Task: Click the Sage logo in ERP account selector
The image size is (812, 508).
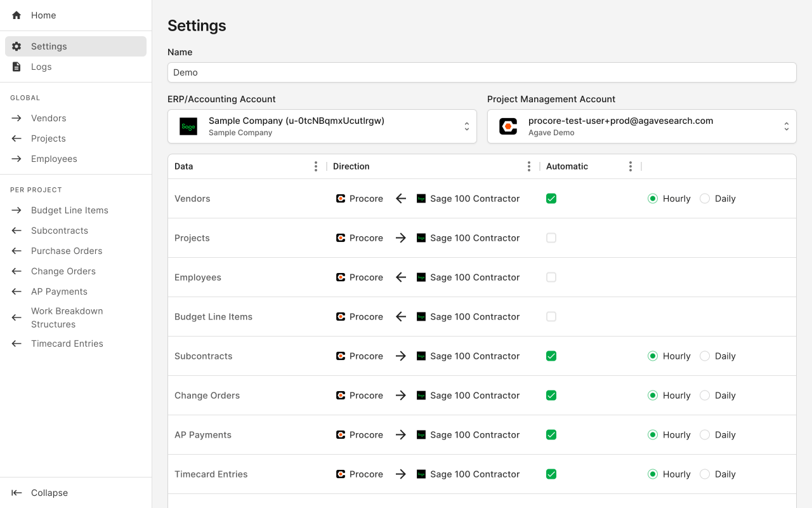Action: 188,126
